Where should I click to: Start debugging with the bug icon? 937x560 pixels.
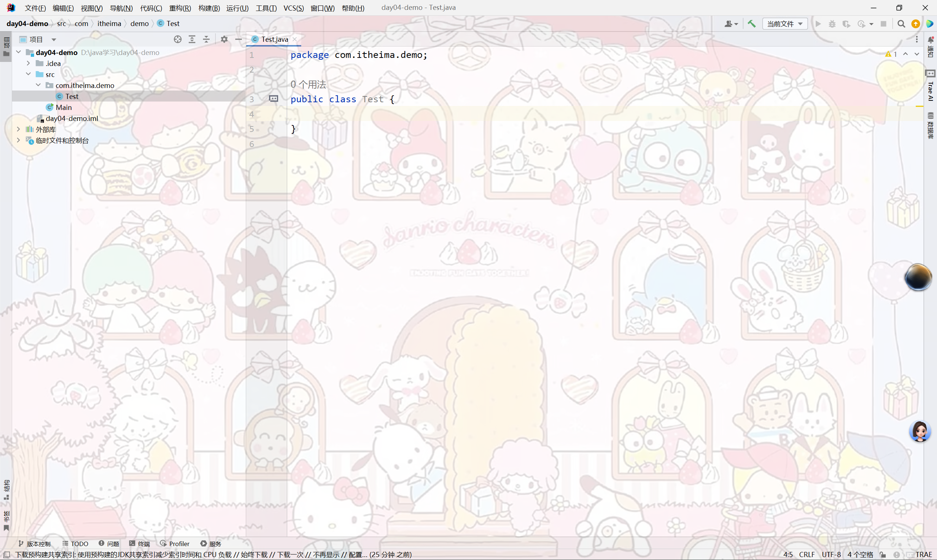[x=832, y=24]
